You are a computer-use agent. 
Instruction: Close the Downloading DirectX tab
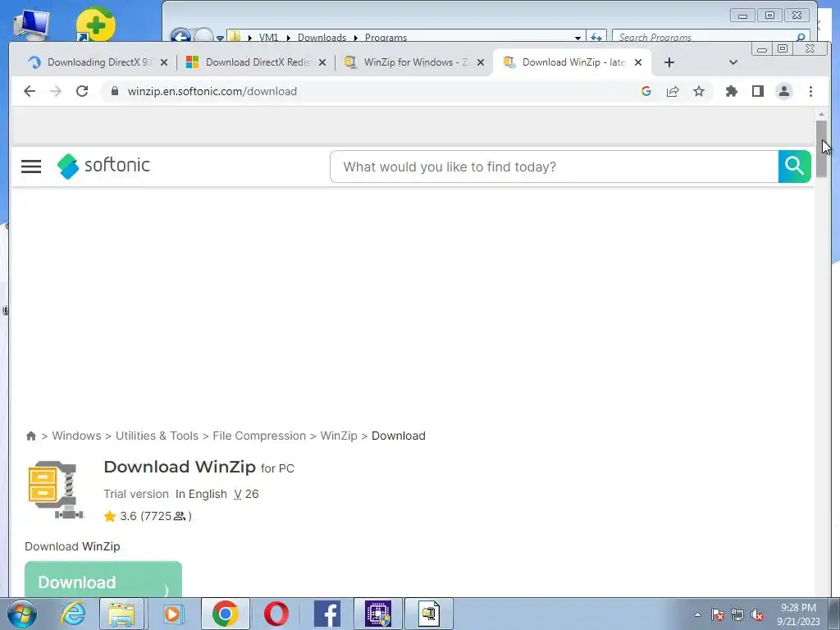164,62
